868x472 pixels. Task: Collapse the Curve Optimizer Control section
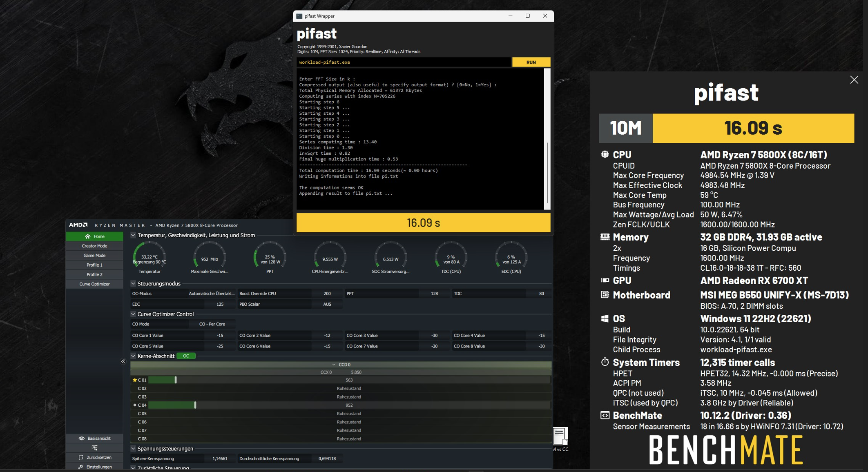133,314
